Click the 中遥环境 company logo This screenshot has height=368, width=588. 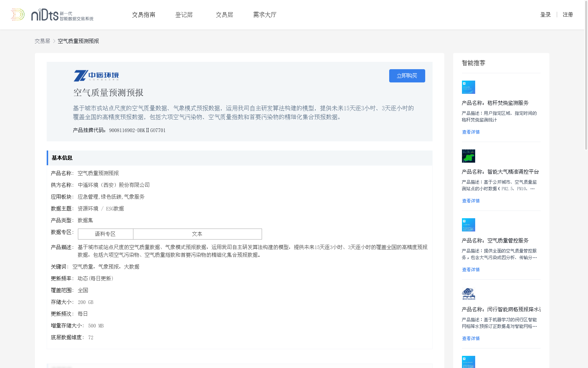[x=96, y=76]
